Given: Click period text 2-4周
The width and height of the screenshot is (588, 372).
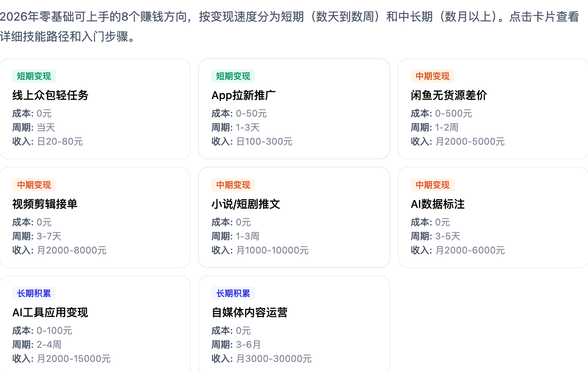Looking at the screenshot, I should (x=49, y=345).
